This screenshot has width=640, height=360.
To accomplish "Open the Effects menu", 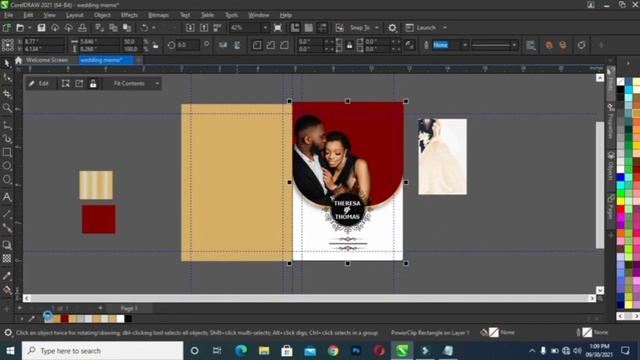I will pos(129,15).
